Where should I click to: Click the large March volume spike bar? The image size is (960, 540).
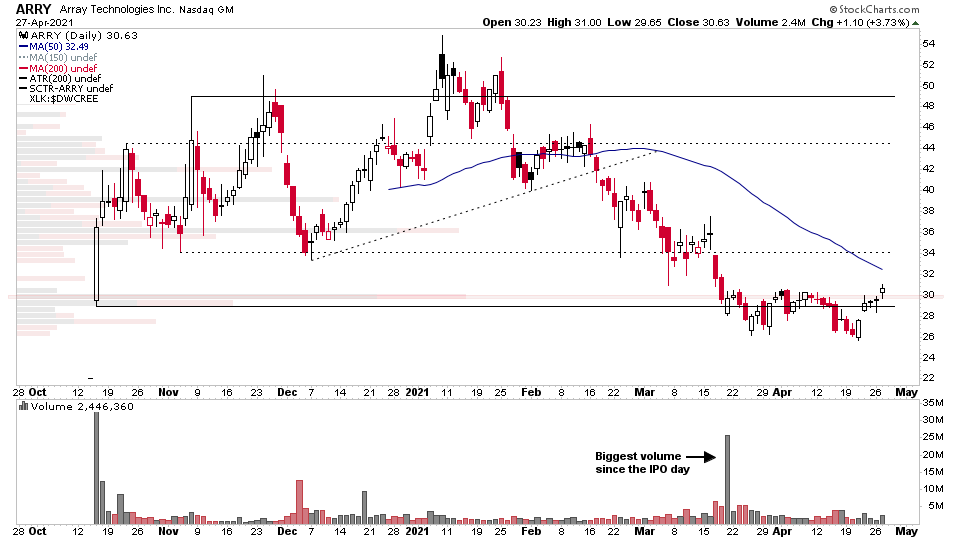(x=727, y=479)
